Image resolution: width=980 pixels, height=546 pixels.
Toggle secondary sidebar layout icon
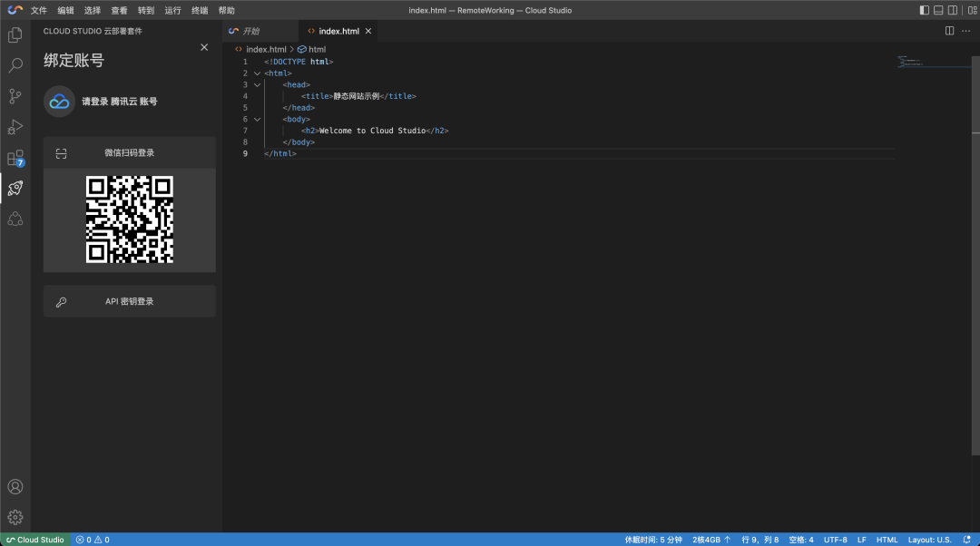click(953, 10)
